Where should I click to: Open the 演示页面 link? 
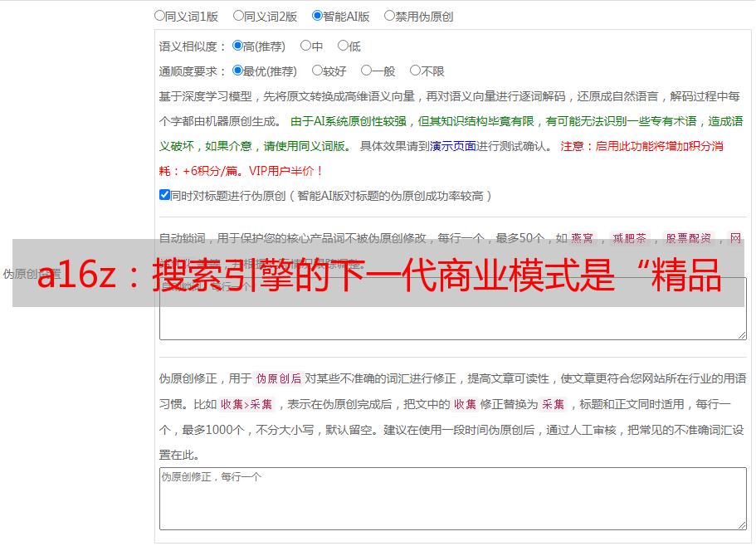452,146
